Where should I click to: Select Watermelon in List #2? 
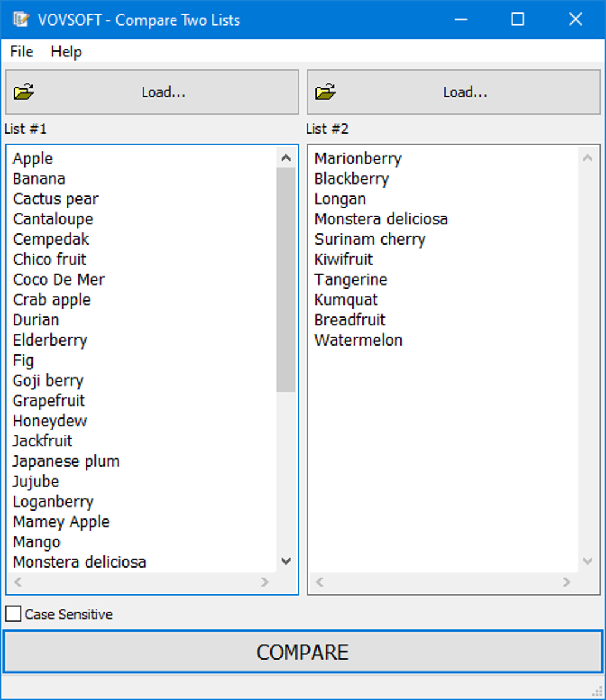[x=358, y=340]
